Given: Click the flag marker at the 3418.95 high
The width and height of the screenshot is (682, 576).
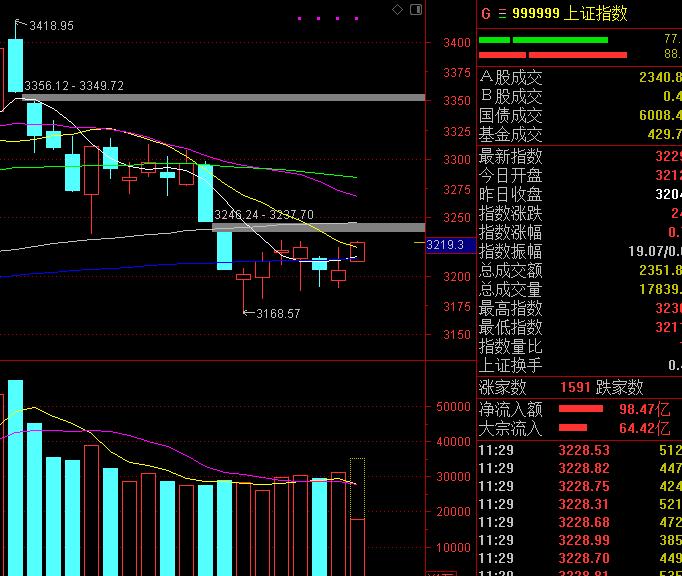Looking at the screenshot, I should point(18,24).
